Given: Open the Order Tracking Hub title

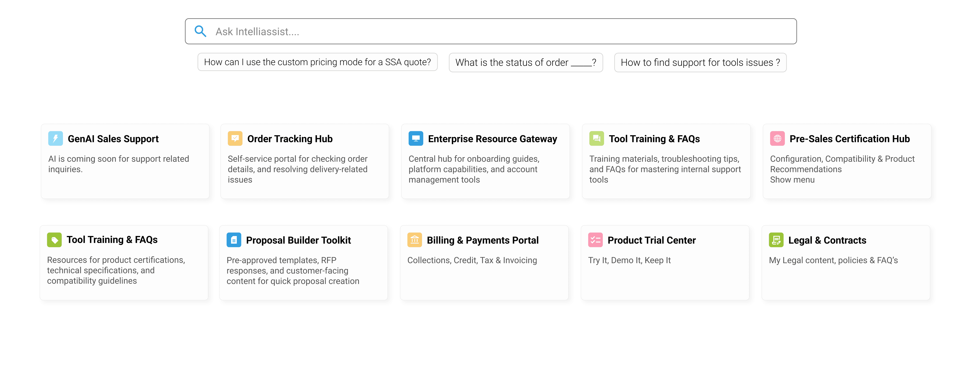Looking at the screenshot, I should (290, 139).
